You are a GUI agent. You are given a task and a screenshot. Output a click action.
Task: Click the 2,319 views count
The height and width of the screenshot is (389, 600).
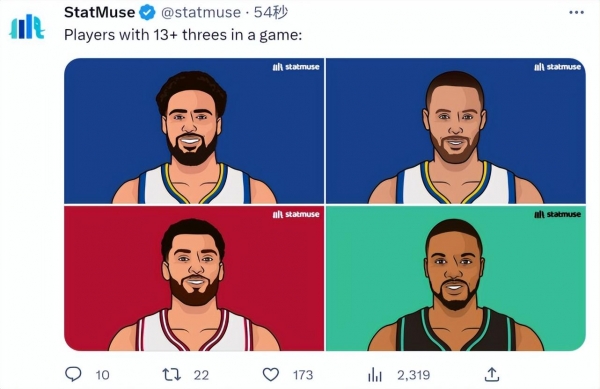(x=414, y=375)
